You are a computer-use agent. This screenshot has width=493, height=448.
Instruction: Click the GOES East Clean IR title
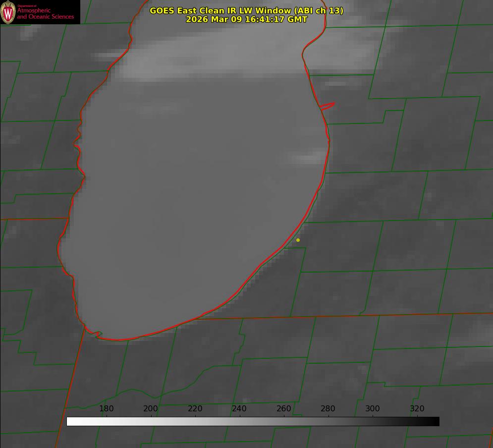246,10
